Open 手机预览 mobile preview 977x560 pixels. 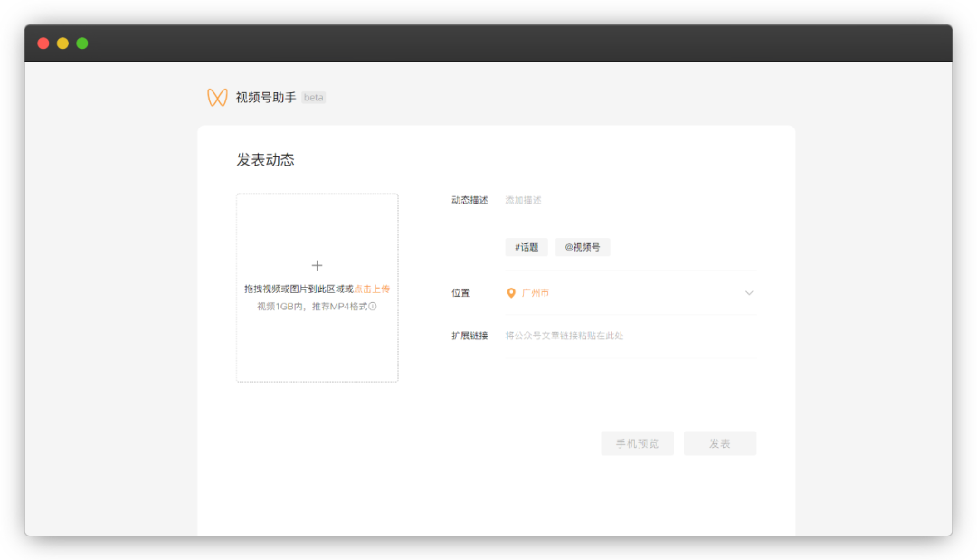[x=638, y=443]
